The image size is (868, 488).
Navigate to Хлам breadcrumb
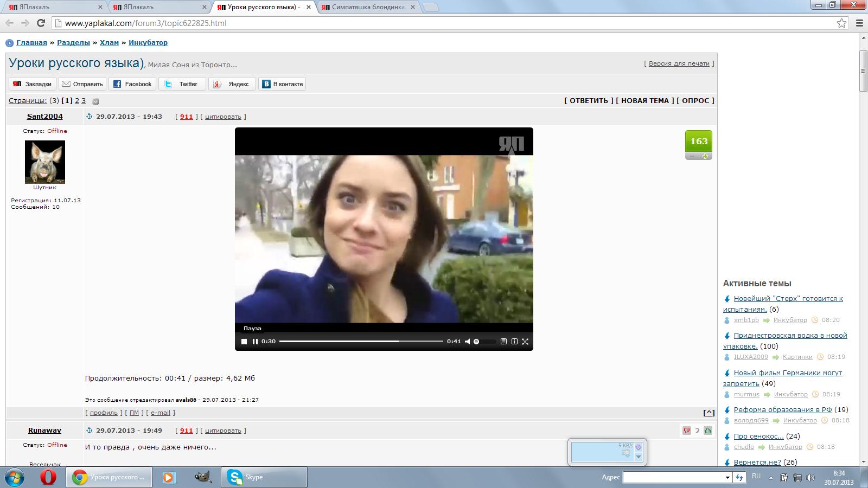(x=109, y=42)
